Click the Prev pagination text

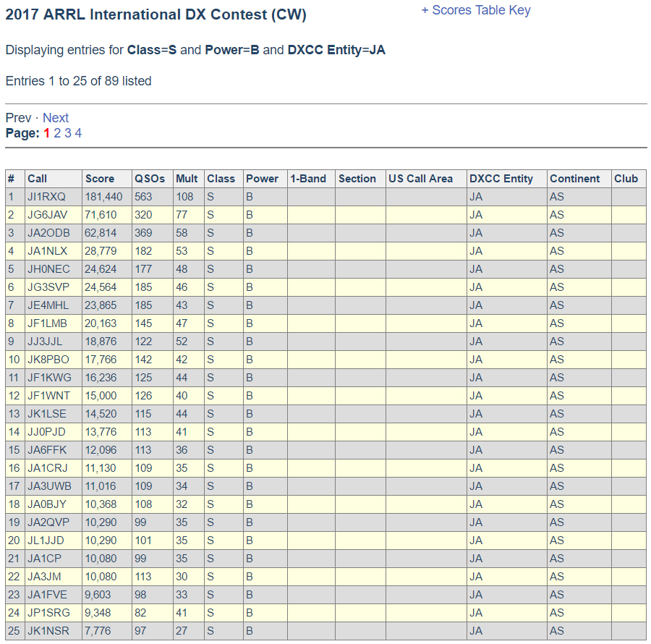click(18, 118)
